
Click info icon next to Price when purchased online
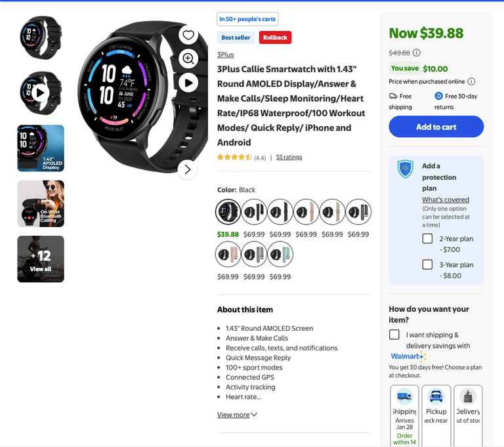(471, 81)
